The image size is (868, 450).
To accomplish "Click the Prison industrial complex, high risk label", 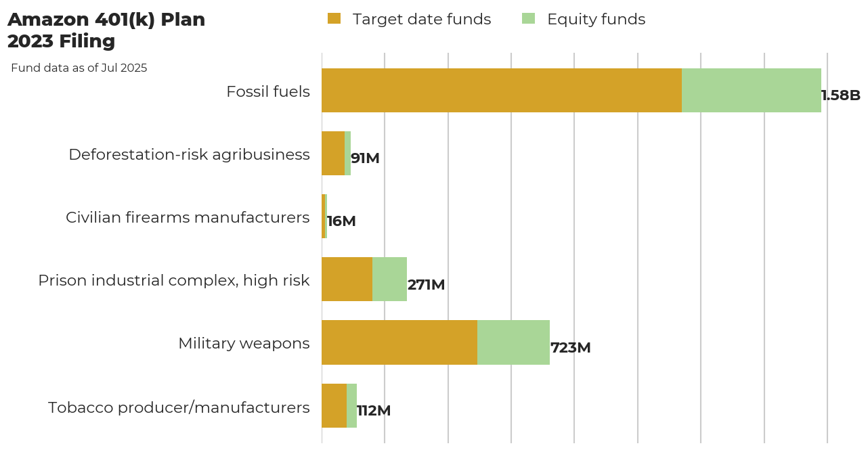I will pos(174,280).
